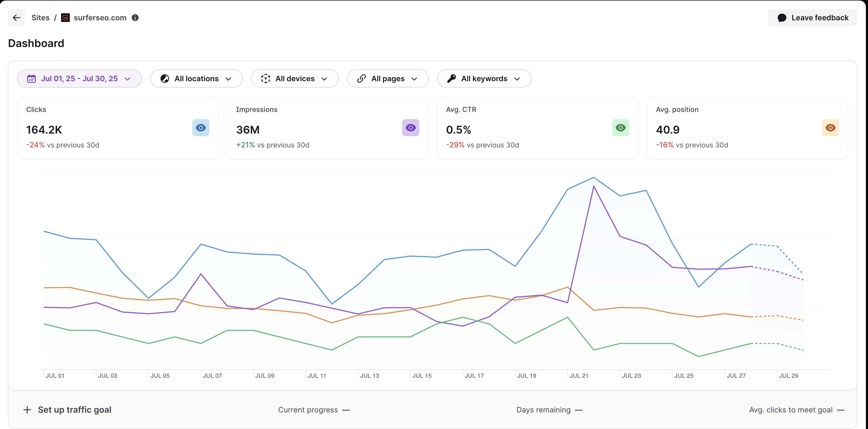Click the link icon in All pages

point(362,79)
